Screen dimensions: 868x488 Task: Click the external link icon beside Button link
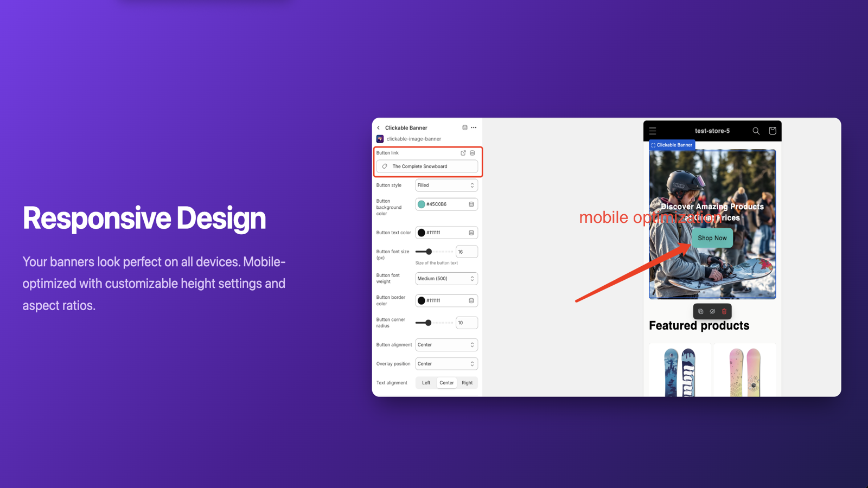(x=463, y=153)
